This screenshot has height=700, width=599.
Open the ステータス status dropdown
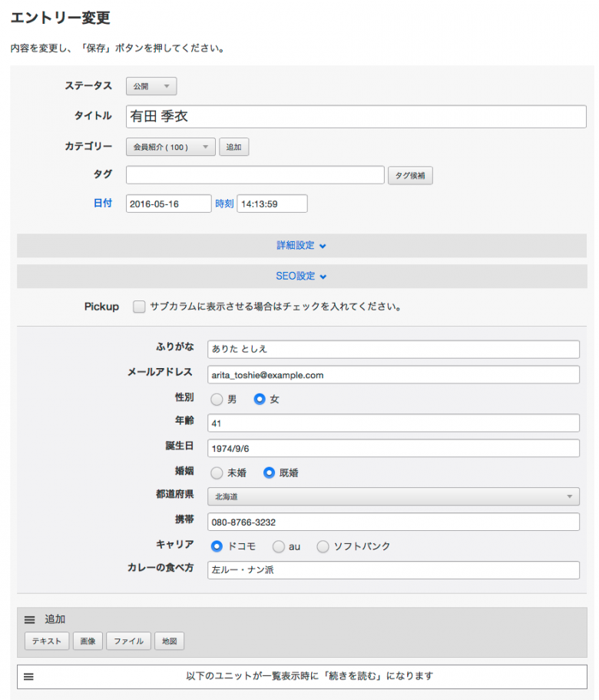tap(151, 86)
